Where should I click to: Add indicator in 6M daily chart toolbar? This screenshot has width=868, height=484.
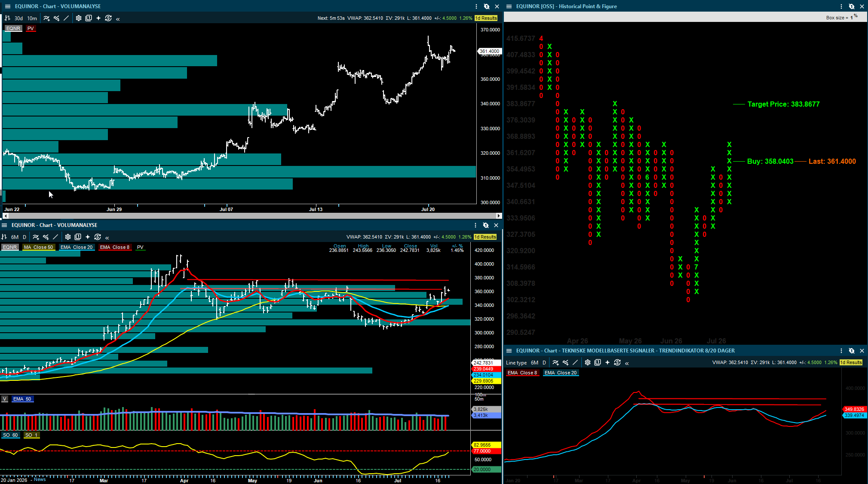click(36, 237)
